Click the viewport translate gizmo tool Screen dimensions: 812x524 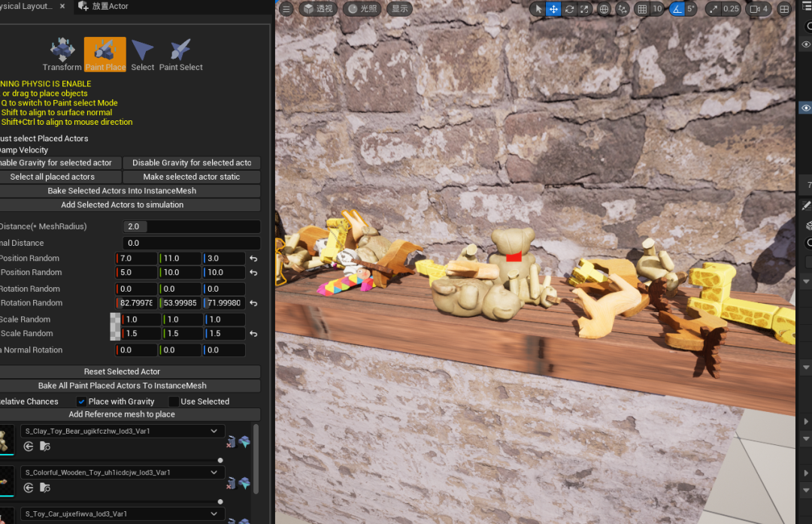click(553, 9)
